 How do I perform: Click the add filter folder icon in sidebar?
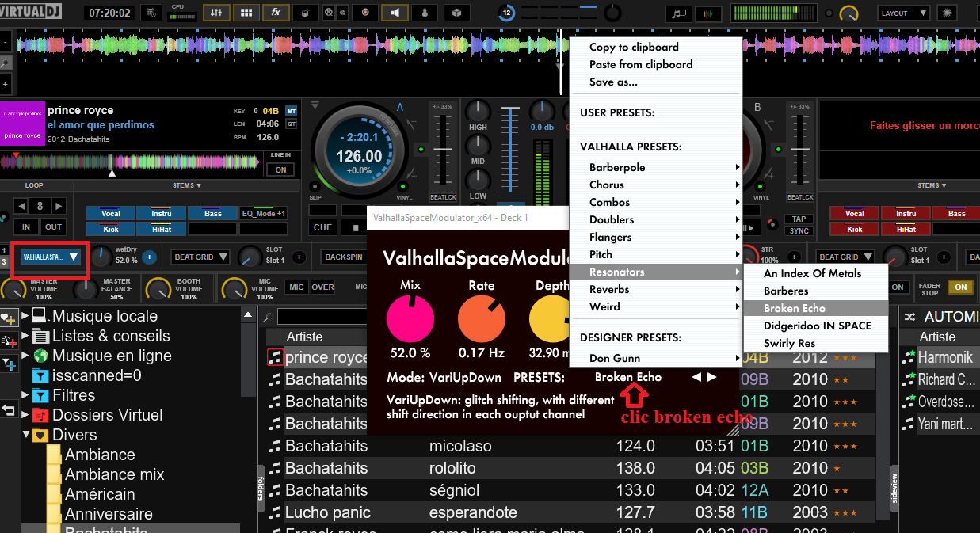pyautogui.click(x=9, y=364)
